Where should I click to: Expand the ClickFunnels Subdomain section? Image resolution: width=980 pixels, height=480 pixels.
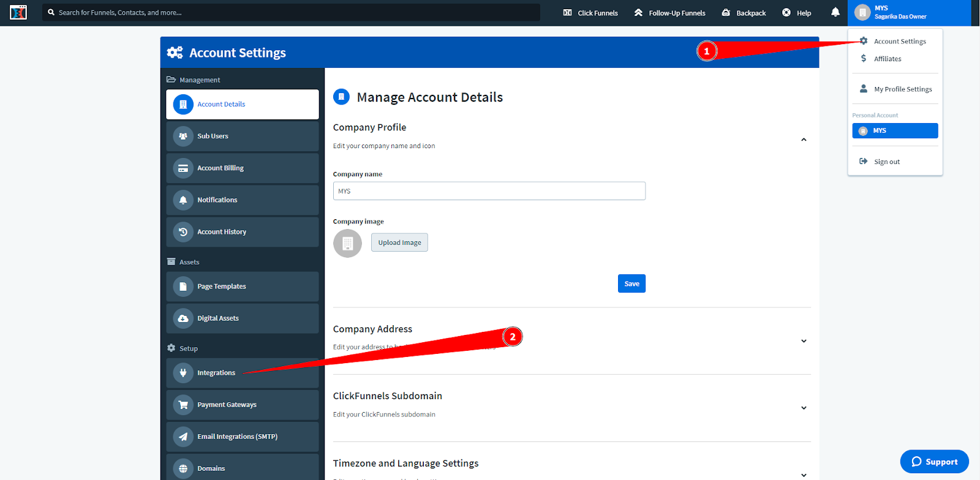pos(804,408)
